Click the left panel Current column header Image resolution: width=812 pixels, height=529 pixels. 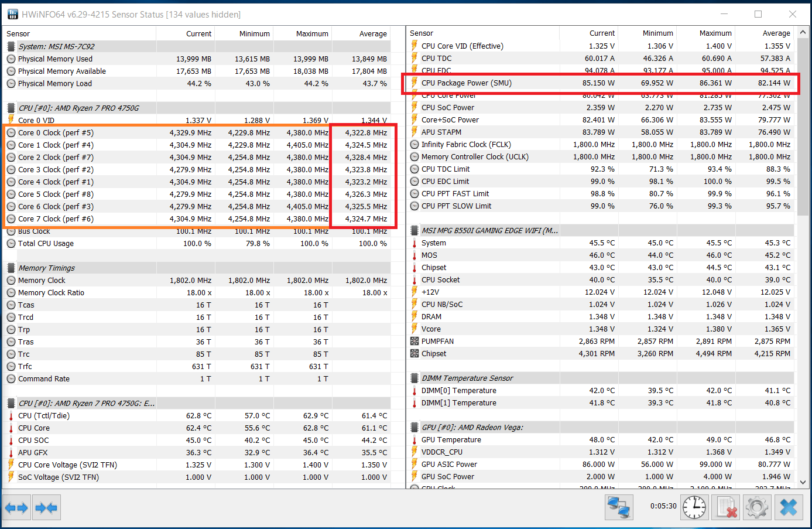pos(186,33)
